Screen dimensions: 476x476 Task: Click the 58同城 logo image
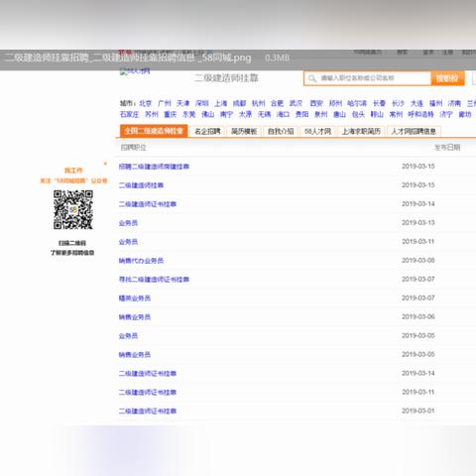(135, 71)
